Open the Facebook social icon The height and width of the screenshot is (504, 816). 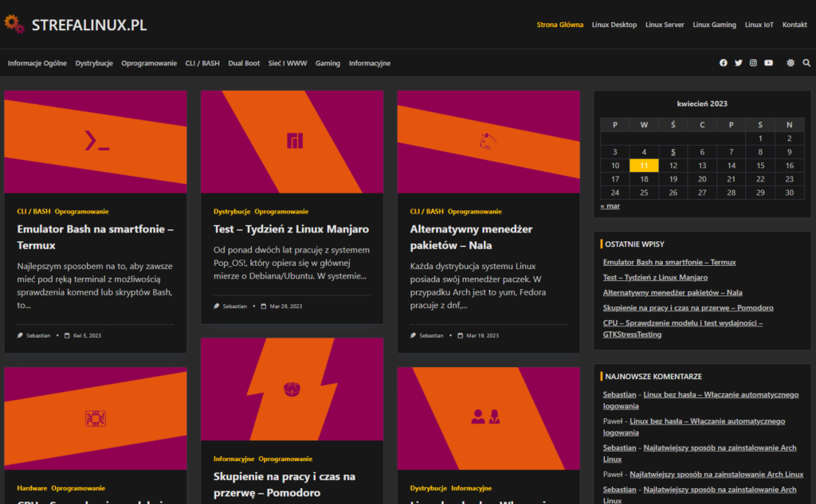pyautogui.click(x=724, y=63)
